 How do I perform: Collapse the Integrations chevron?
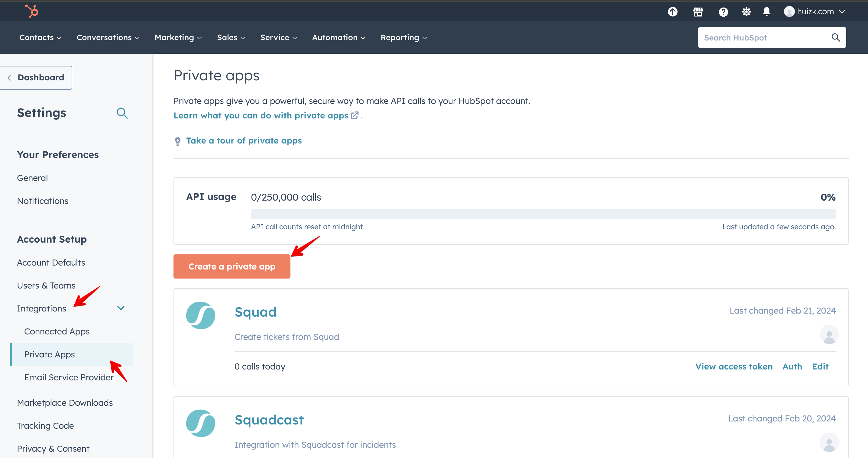pos(121,308)
